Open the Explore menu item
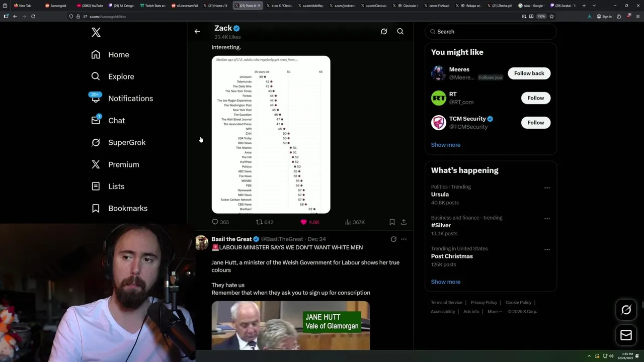Image resolution: width=644 pixels, height=362 pixels. [x=121, y=76]
